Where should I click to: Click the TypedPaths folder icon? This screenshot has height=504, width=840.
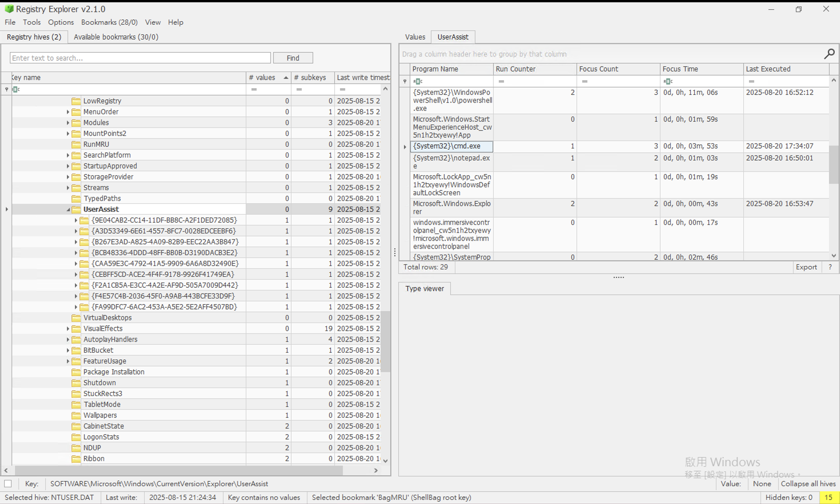pyautogui.click(x=76, y=198)
